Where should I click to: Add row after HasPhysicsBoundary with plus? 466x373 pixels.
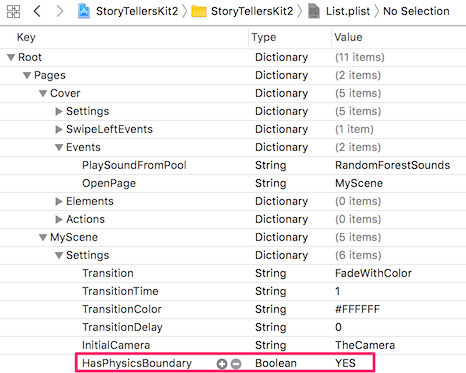222,364
